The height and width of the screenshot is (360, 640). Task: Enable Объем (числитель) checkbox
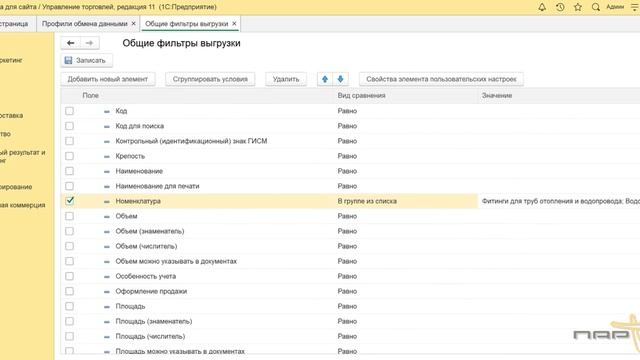point(69,247)
